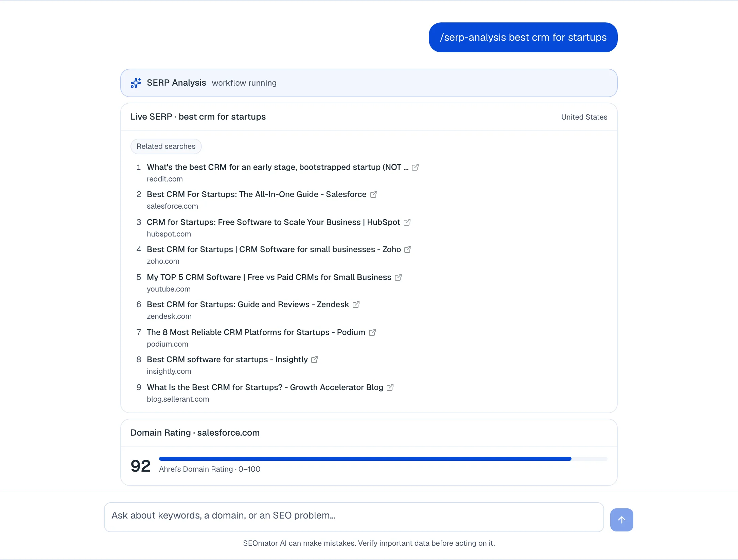Click the /serp-analysis best crm message bubble
738x560 pixels.
coord(523,37)
